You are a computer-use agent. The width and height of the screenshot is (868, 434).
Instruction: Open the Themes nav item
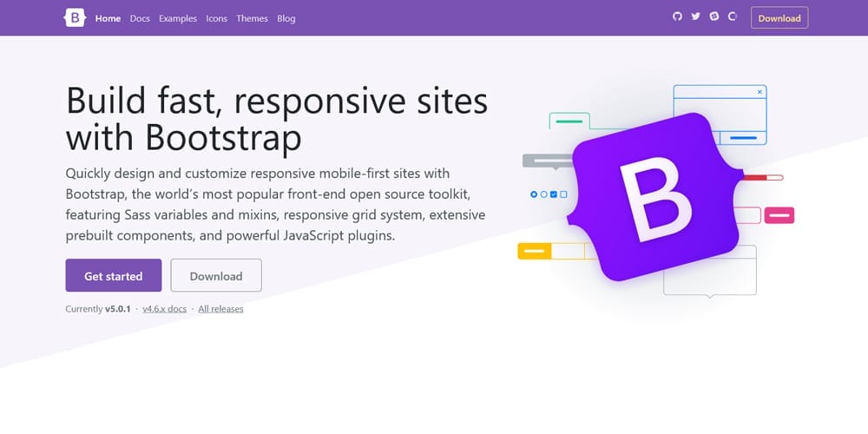point(252,18)
